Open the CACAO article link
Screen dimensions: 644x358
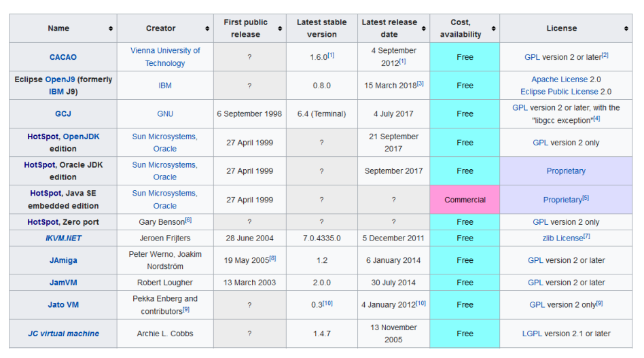click(62, 57)
